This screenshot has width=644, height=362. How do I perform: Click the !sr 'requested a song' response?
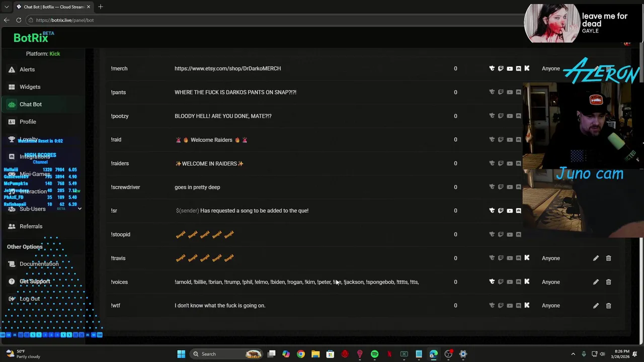(x=242, y=211)
